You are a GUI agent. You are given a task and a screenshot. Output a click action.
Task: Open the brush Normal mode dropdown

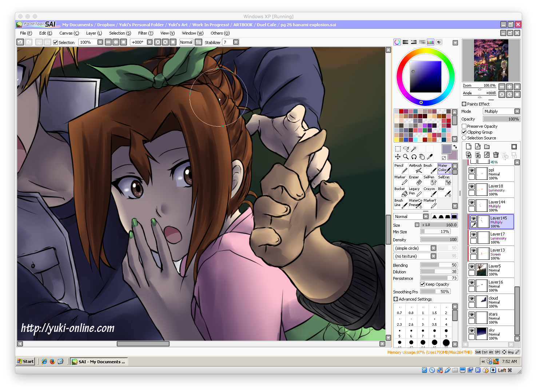(x=426, y=217)
